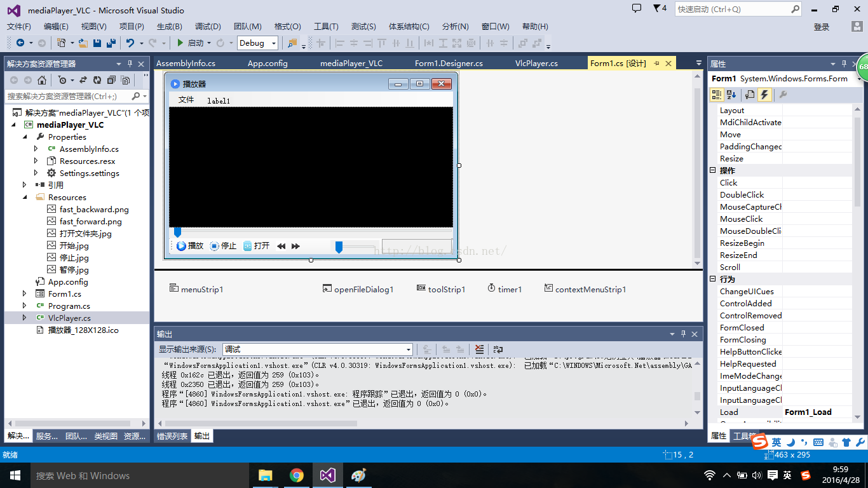Click the 登录 sign-in link
Screen dimensions: 868x488
pos(822,27)
